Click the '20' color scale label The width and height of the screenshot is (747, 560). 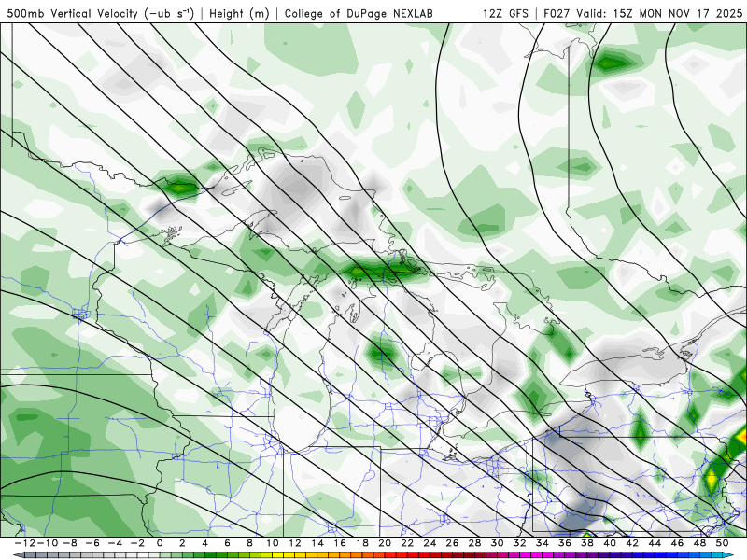pos(385,543)
